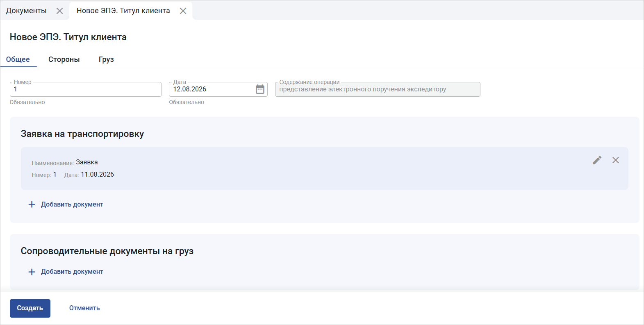Open the Груз tab
Image resolution: width=644 pixels, height=325 pixels.
click(x=106, y=59)
